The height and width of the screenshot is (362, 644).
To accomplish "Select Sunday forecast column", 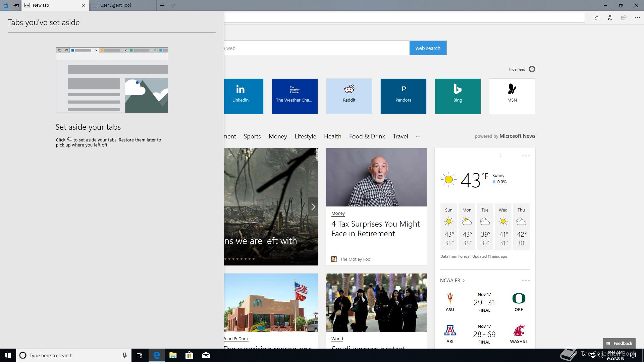I will [449, 227].
